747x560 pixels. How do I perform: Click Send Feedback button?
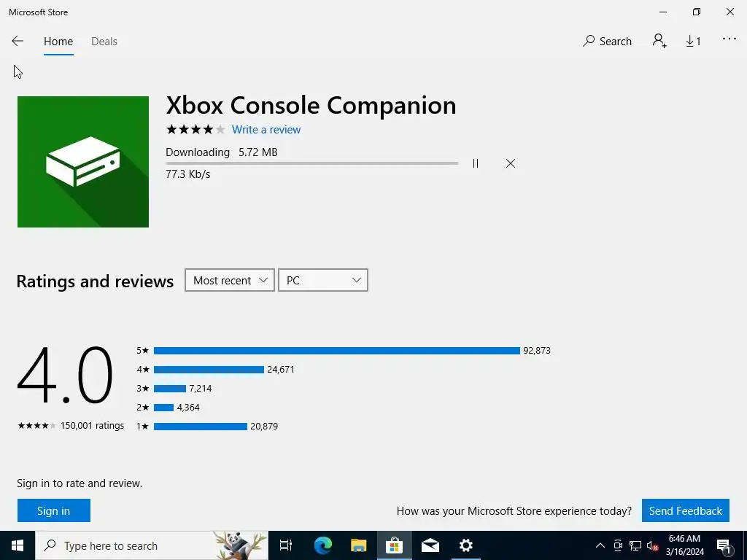[x=686, y=510]
